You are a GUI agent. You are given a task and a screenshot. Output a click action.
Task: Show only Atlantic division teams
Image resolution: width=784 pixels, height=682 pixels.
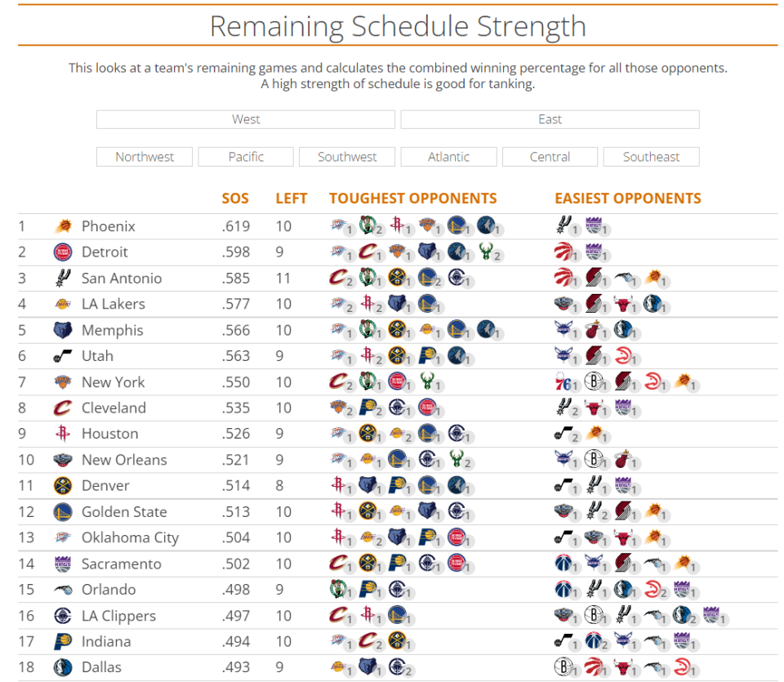tap(448, 157)
